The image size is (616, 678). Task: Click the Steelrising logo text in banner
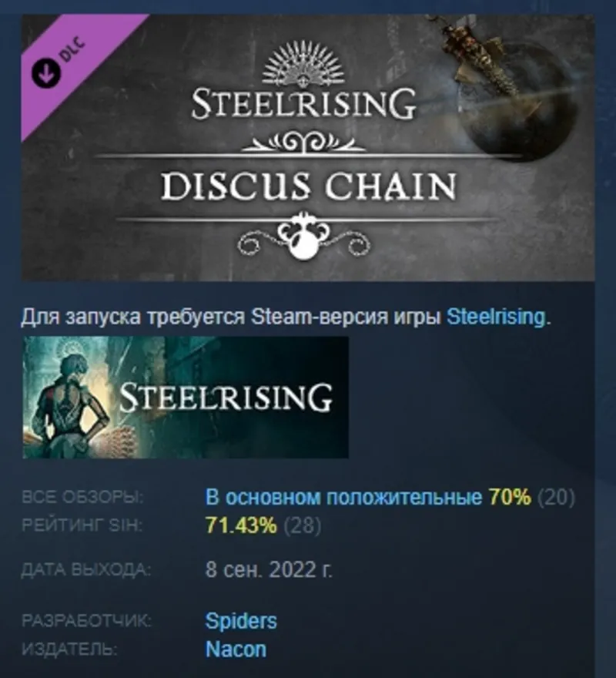tap(303, 104)
